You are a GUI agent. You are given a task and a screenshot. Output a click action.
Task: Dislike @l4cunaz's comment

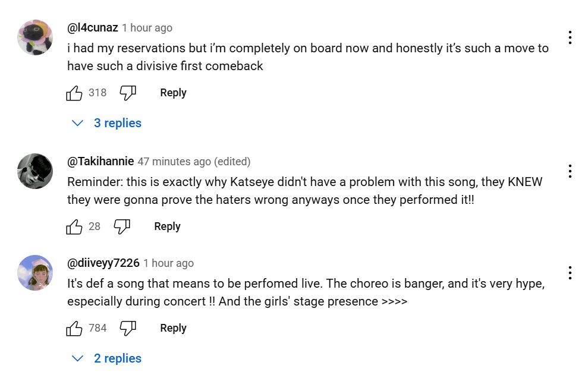pos(127,93)
